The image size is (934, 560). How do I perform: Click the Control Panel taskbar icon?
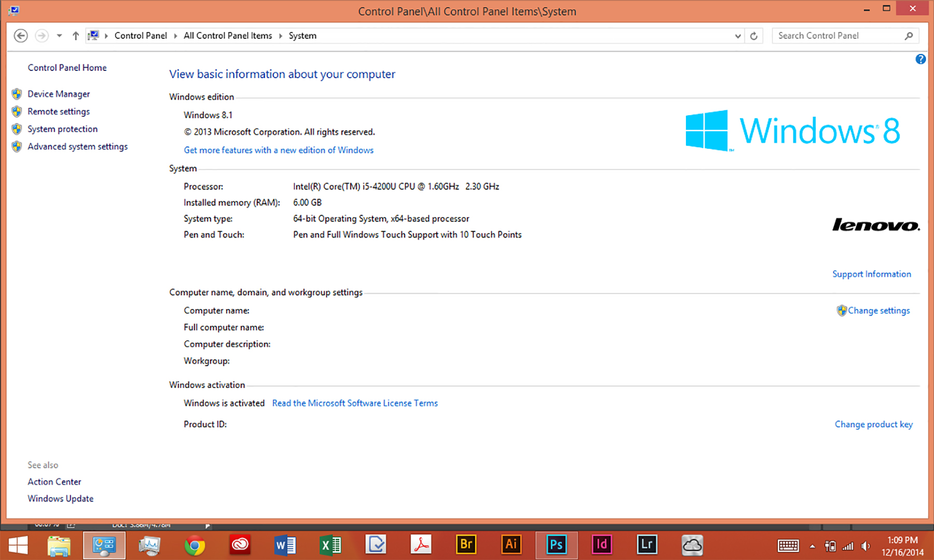104,545
